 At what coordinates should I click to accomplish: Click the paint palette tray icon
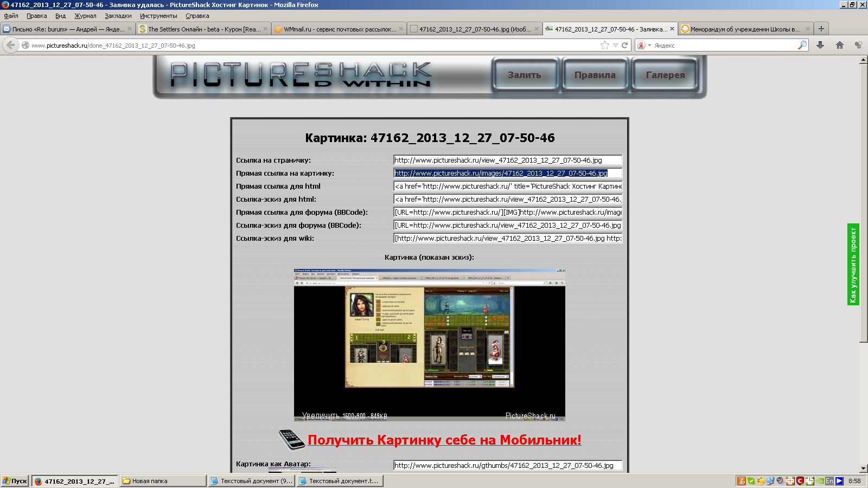[761, 481]
